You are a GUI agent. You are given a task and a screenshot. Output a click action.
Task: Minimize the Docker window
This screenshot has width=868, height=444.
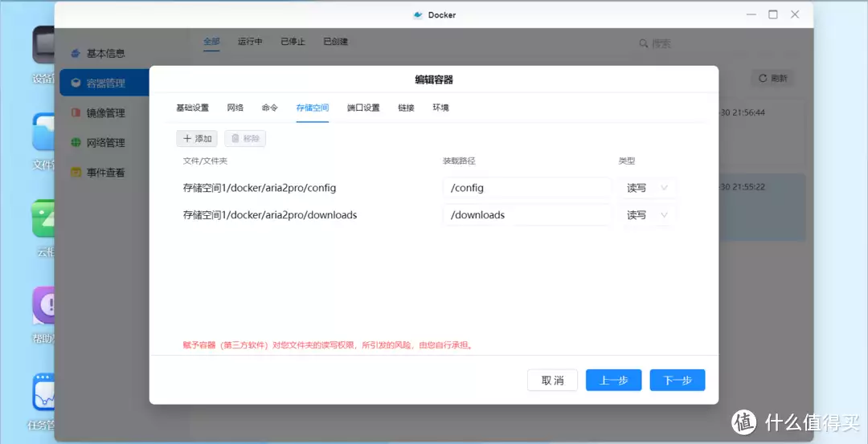[x=751, y=15]
